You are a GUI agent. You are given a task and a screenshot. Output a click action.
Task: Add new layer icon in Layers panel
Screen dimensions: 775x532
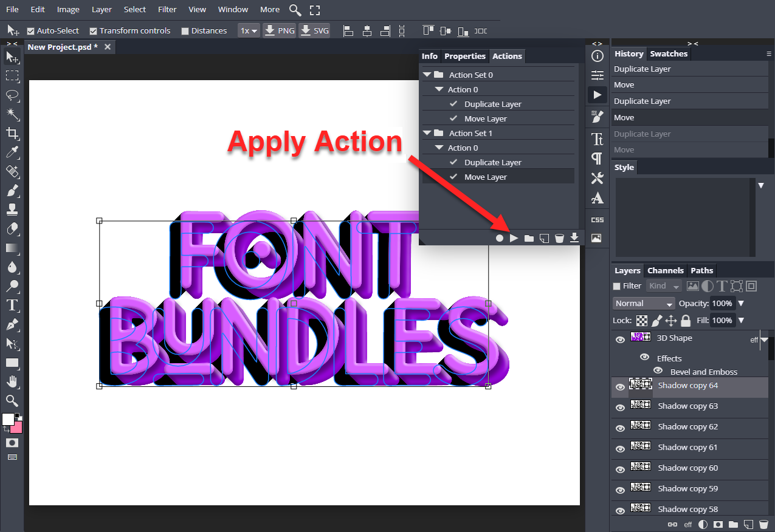(x=749, y=524)
